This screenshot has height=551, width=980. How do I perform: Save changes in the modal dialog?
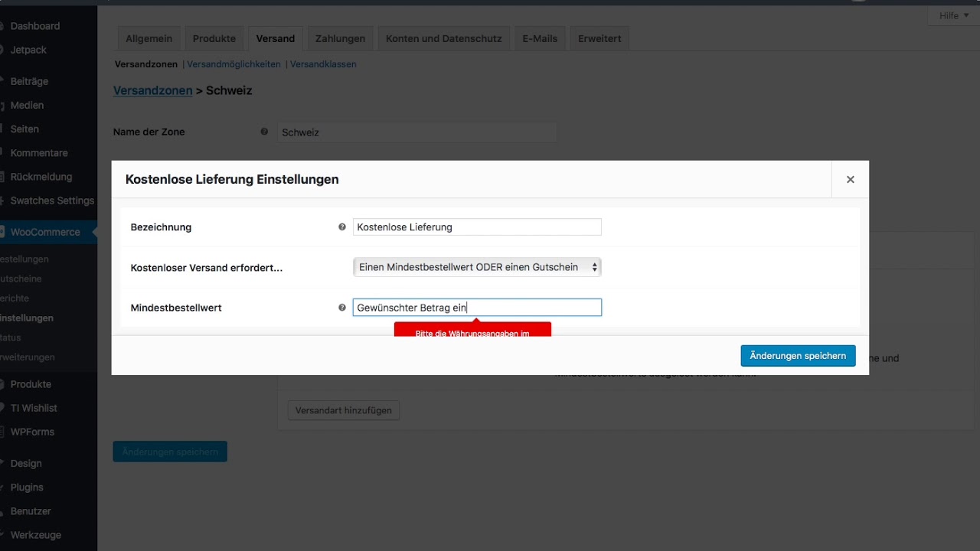[x=798, y=356]
